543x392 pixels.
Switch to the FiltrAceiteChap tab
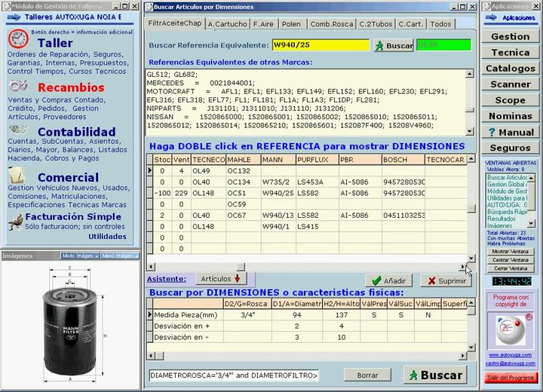pyautogui.click(x=174, y=23)
